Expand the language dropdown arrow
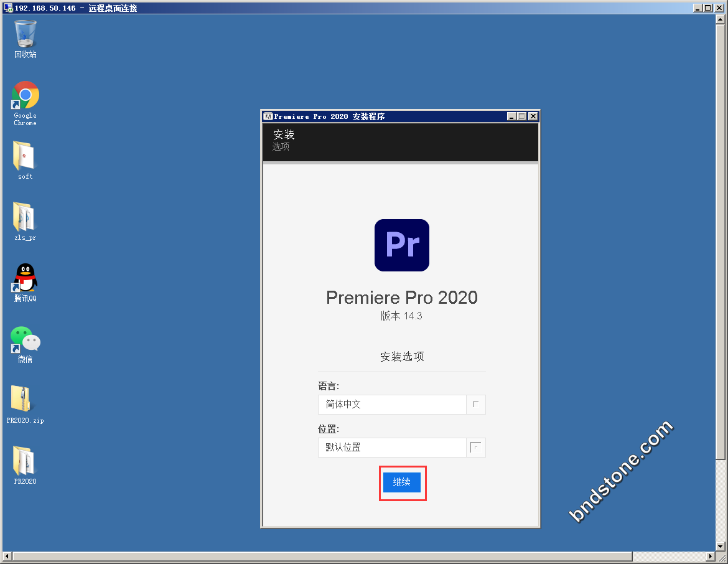This screenshot has height=564, width=728. pyautogui.click(x=476, y=405)
